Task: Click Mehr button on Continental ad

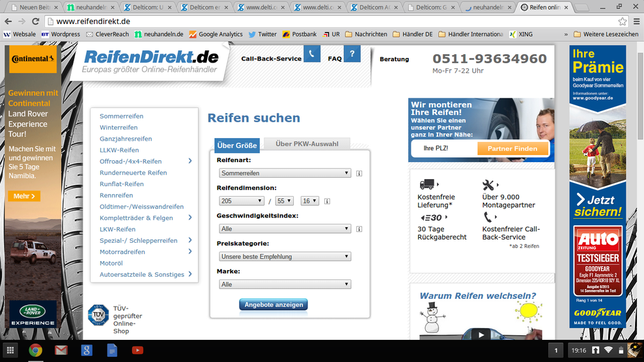Action: tap(24, 196)
